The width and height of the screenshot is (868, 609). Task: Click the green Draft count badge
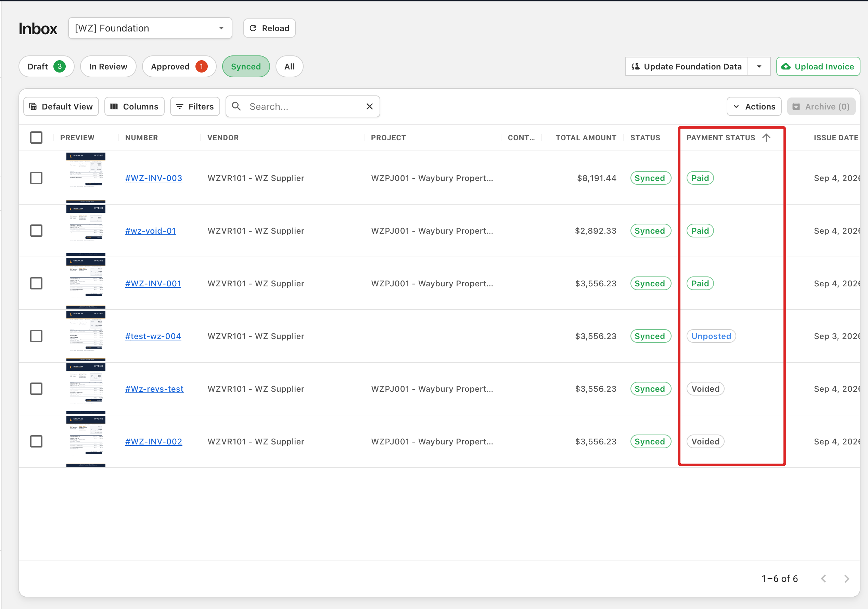(59, 66)
